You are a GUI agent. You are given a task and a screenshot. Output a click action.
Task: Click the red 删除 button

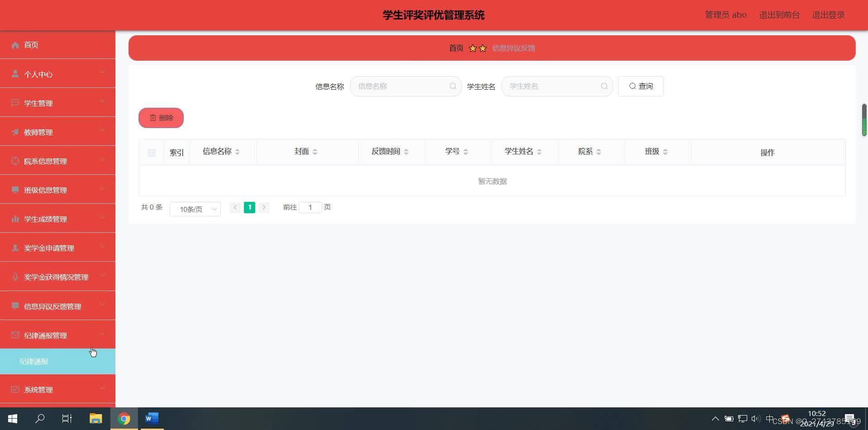pyautogui.click(x=161, y=118)
